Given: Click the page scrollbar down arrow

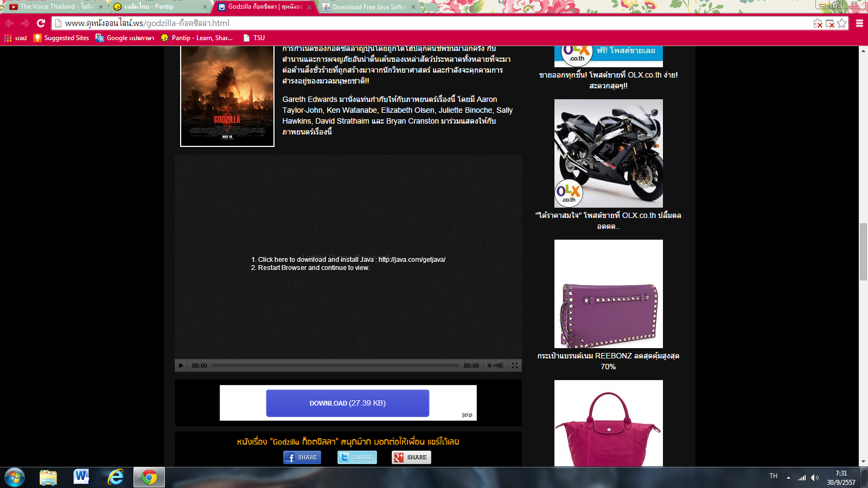Looking at the screenshot, I should (863, 462).
